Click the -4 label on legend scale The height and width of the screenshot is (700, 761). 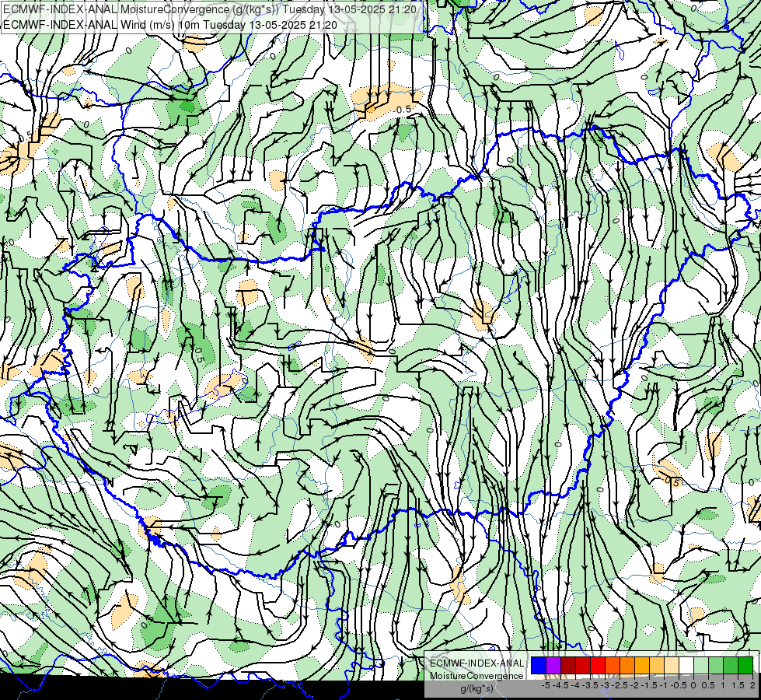pyautogui.click(x=575, y=685)
